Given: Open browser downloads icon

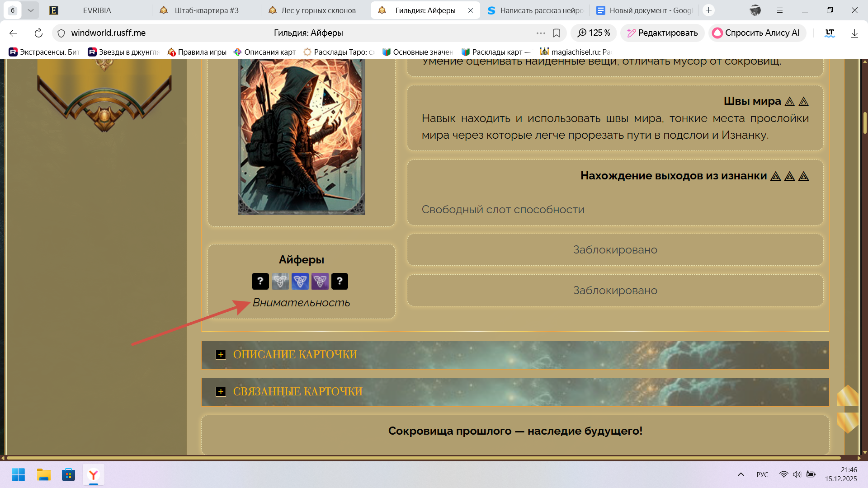Looking at the screenshot, I should pos(854,33).
